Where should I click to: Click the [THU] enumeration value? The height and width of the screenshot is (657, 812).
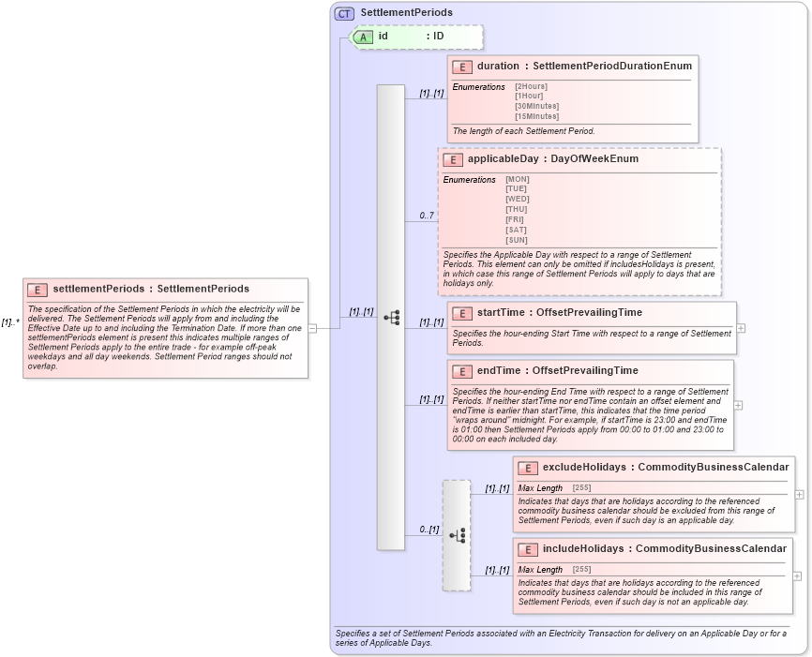coord(517,209)
